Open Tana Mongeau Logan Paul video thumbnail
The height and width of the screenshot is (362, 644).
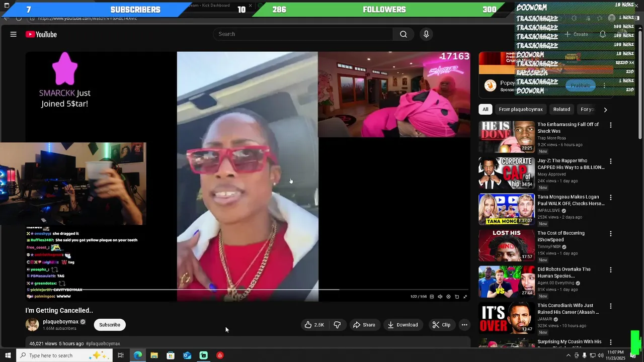pos(507,209)
